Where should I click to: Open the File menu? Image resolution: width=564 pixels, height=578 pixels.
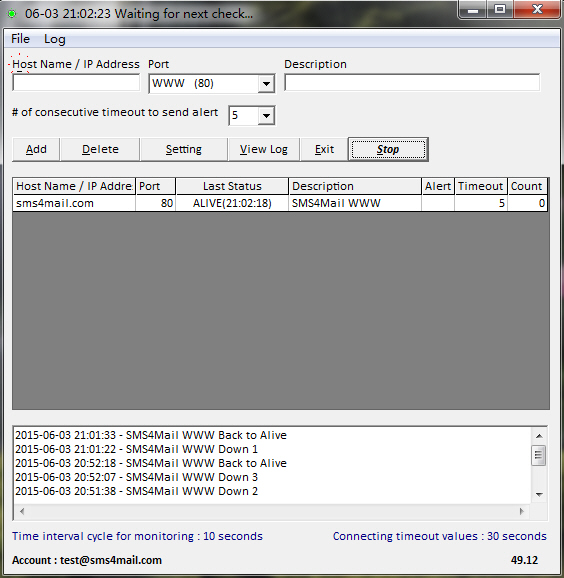point(20,39)
